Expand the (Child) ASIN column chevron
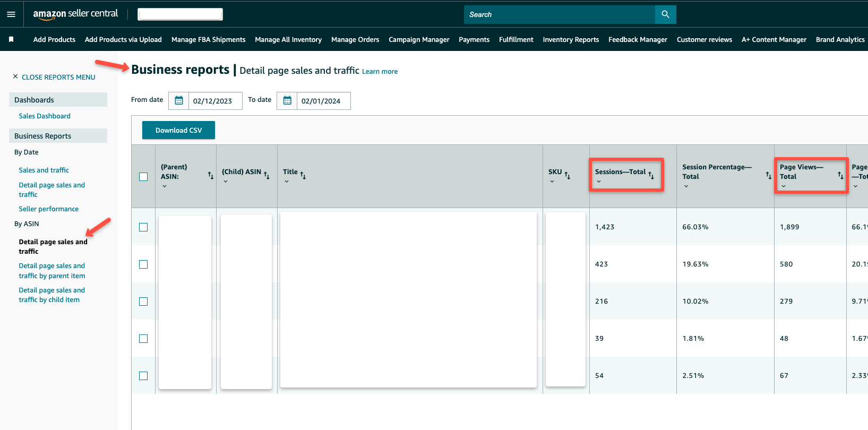Viewport: 868px width, 430px height. (x=226, y=182)
